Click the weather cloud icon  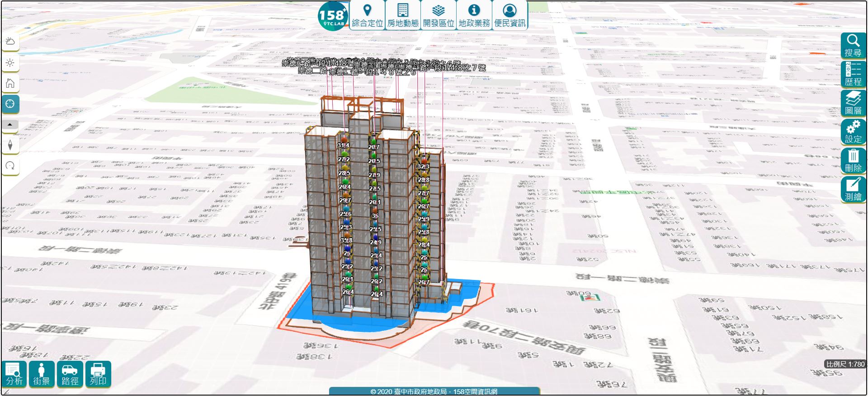pos(10,42)
